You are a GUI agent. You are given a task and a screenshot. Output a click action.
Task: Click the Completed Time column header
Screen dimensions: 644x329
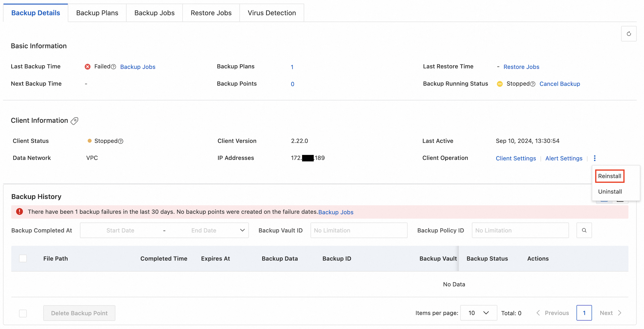point(164,259)
